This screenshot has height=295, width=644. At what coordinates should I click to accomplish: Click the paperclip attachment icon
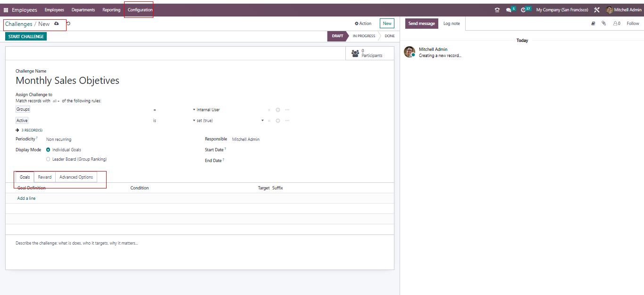point(603,24)
